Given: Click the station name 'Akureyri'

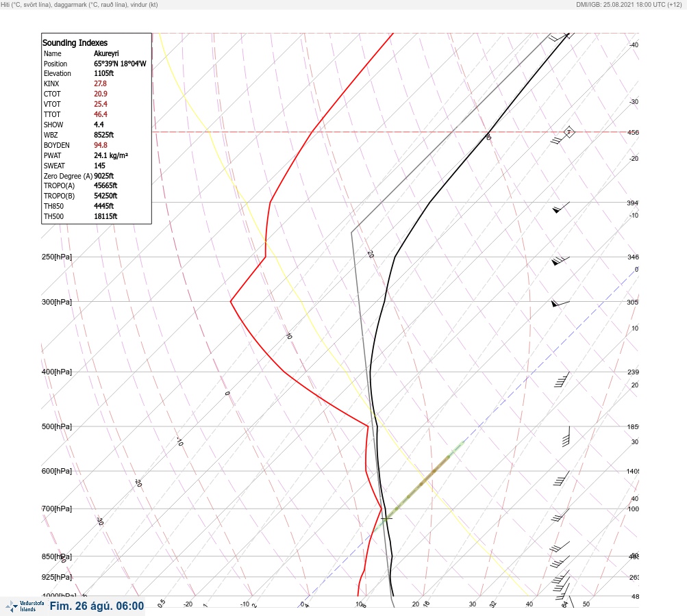Looking at the screenshot, I should coord(106,53).
